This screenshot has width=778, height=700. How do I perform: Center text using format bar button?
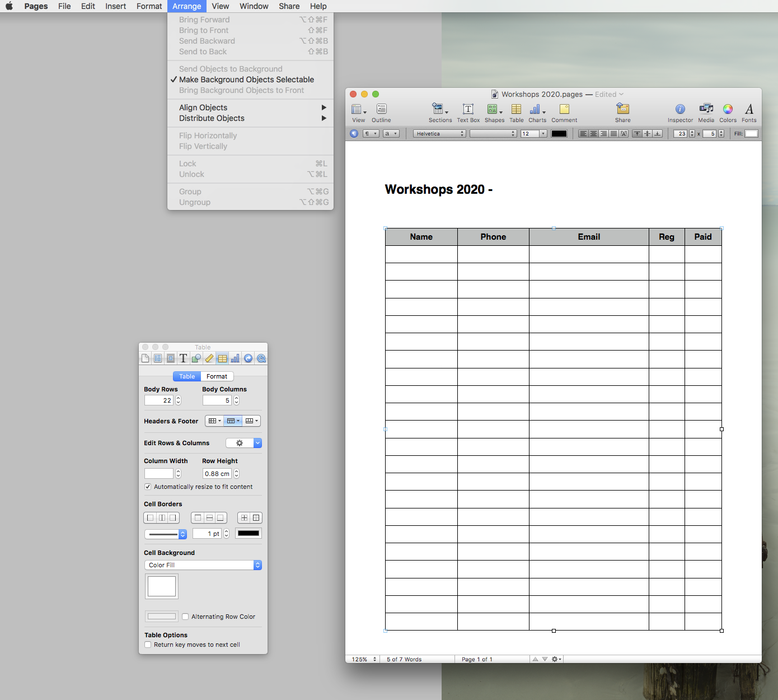[x=593, y=134]
